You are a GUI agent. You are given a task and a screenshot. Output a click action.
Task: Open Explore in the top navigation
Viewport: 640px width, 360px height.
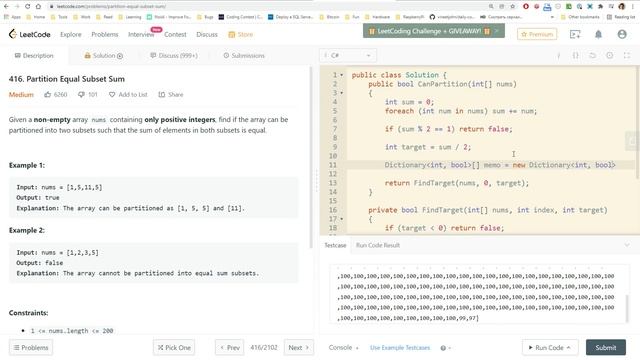click(x=71, y=34)
